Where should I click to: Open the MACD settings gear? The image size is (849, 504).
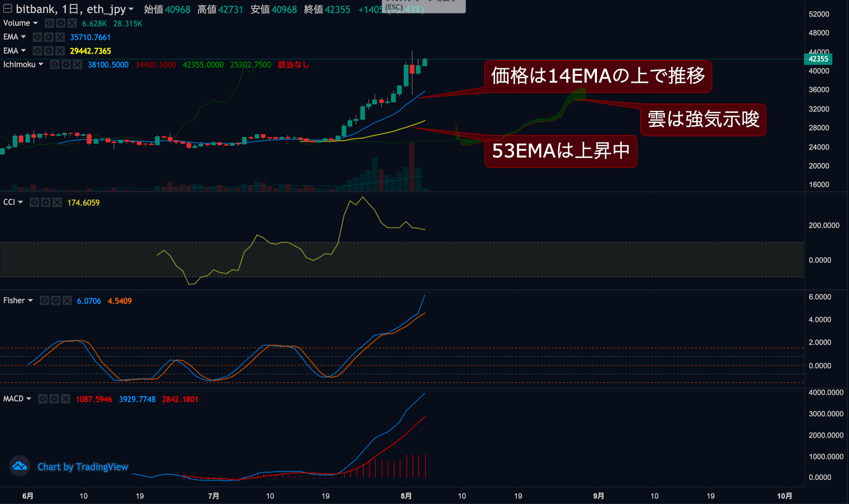54,399
